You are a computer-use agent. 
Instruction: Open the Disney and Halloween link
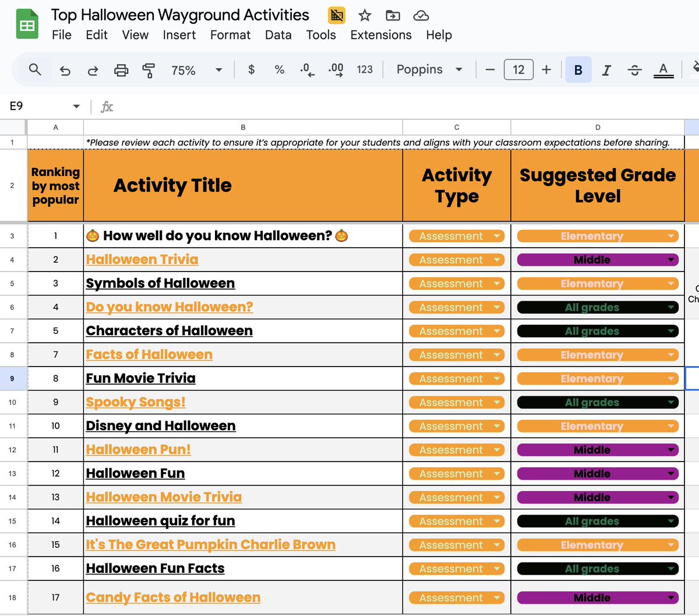pyautogui.click(x=161, y=426)
